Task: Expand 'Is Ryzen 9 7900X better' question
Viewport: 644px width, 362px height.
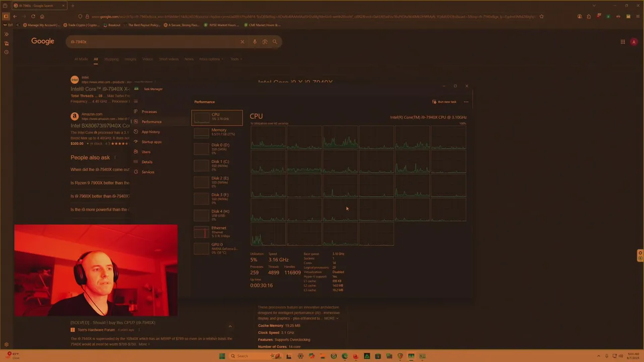Action: point(100,183)
